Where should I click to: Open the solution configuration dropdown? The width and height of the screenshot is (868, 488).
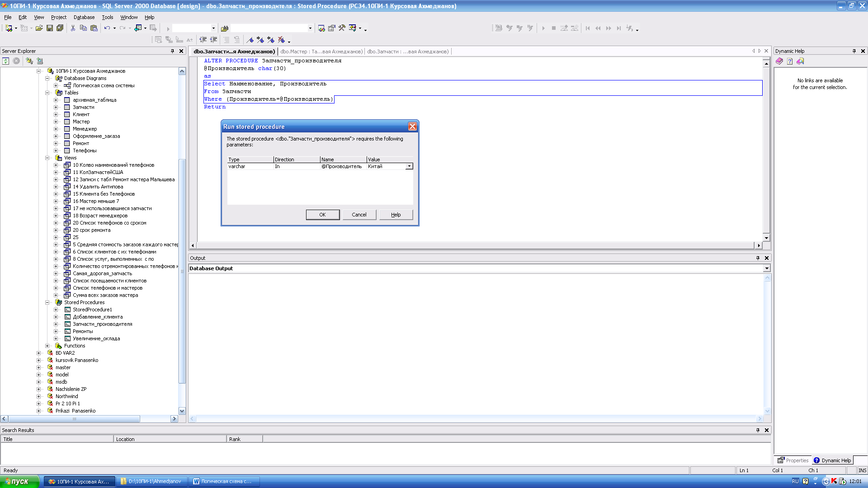[213, 28]
